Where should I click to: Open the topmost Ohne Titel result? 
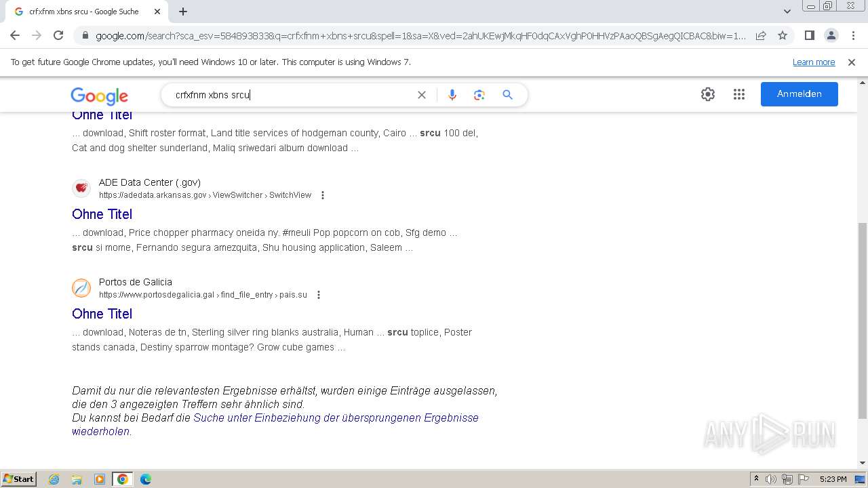tap(102, 116)
